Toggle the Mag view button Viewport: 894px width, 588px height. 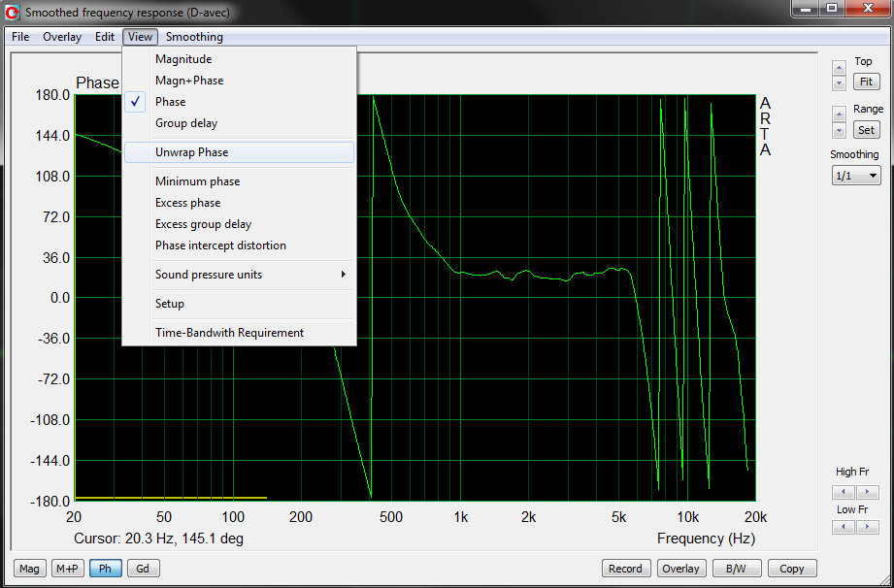30,568
